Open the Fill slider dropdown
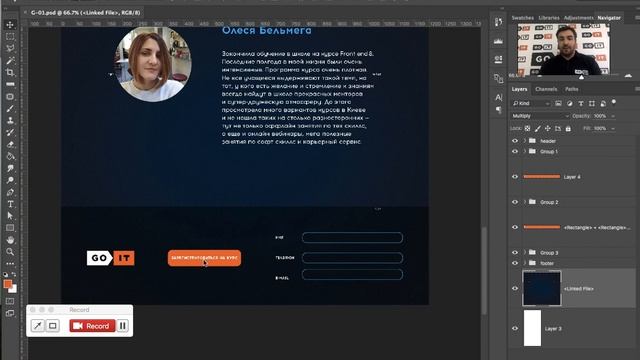 coord(613,129)
